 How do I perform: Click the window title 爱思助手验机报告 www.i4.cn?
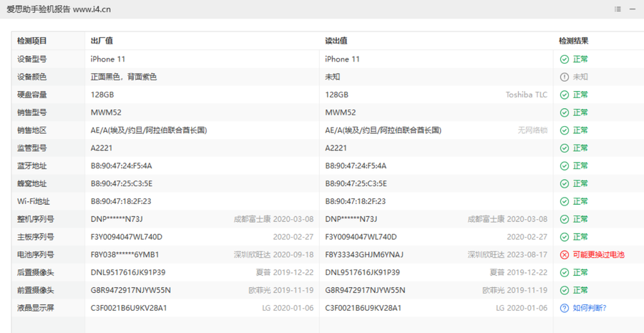click(x=59, y=9)
